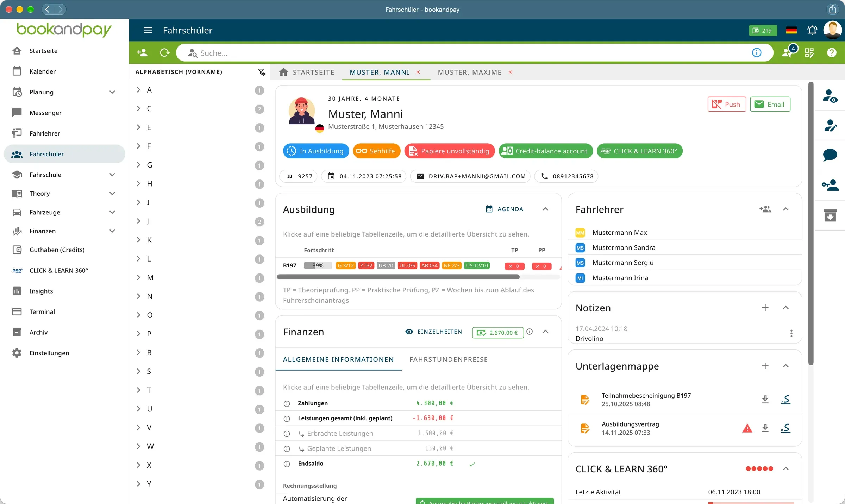Refresh the student list

point(164,53)
